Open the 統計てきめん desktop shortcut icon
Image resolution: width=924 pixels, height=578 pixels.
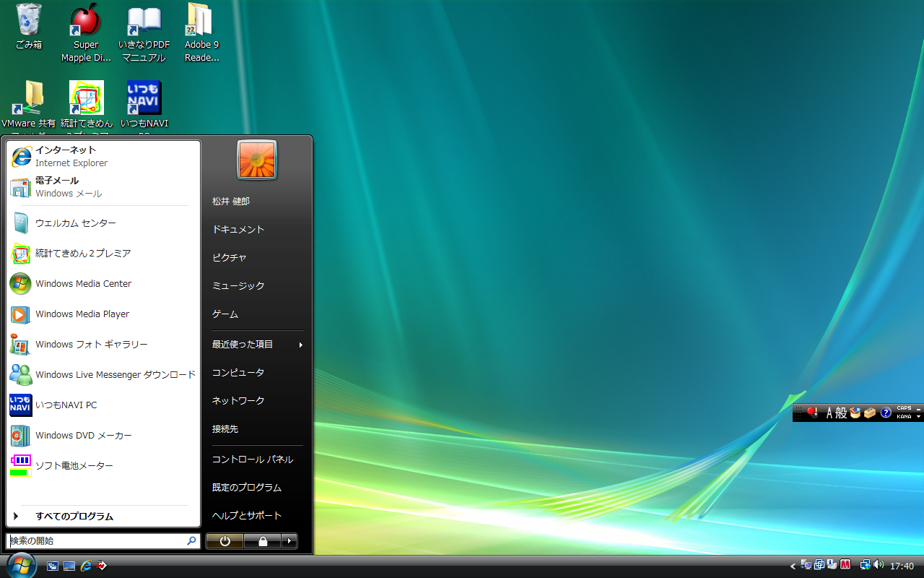86,108
